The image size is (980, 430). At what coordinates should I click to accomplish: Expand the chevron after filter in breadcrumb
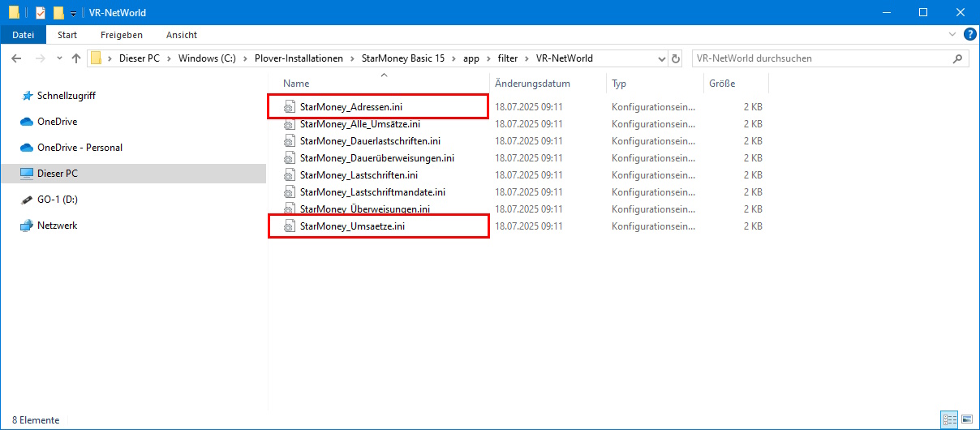(528, 58)
